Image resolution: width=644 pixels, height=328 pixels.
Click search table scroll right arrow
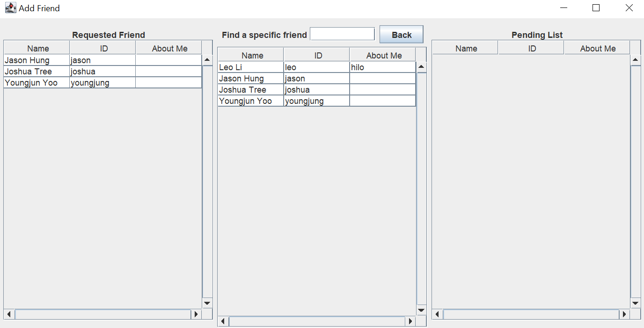coord(410,321)
